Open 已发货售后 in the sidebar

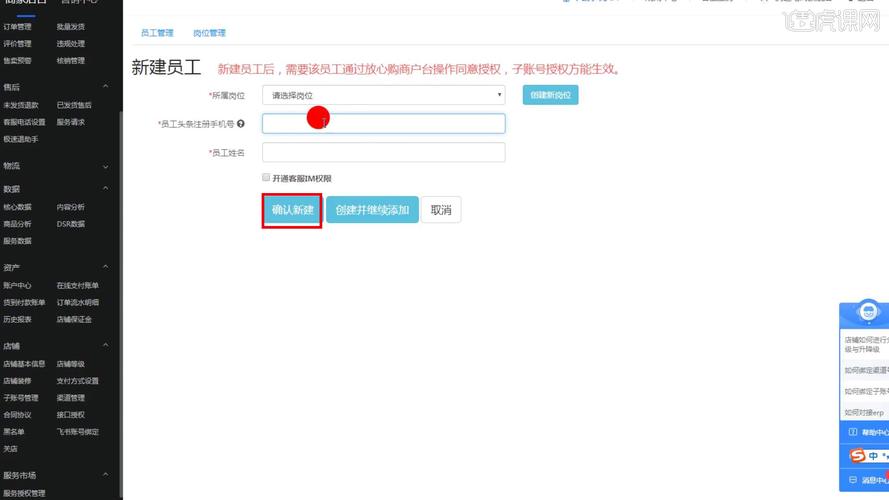pos(74,105)
